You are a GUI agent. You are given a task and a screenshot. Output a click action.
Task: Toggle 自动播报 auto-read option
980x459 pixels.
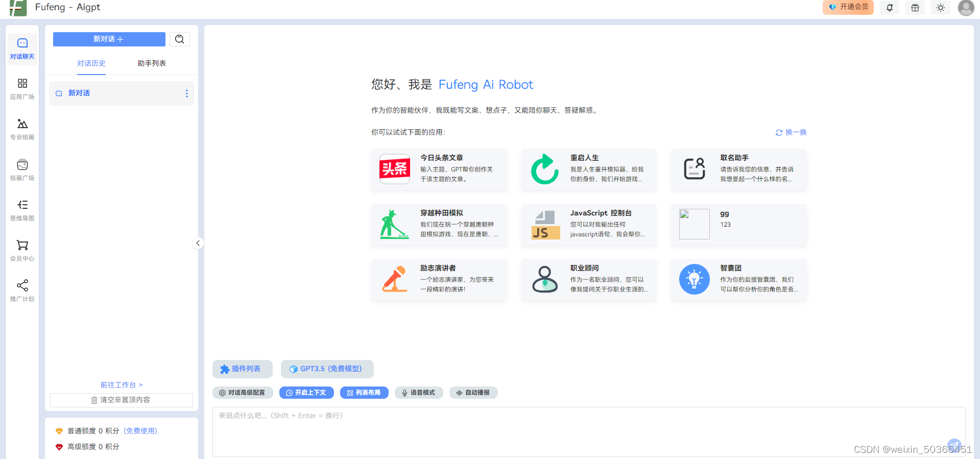click(x=473, y=393)
